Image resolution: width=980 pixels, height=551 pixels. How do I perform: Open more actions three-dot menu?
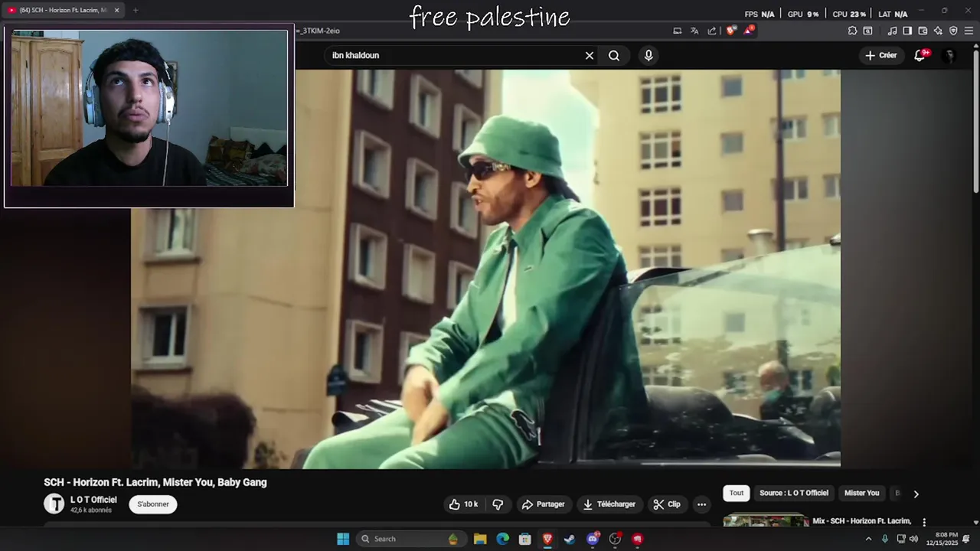point(701,504)
